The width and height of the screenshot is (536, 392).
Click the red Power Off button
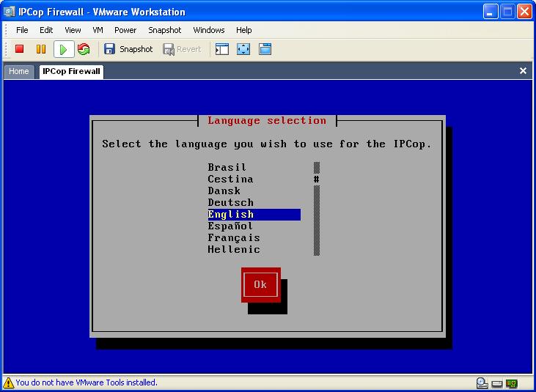click(x=20, y=49)
